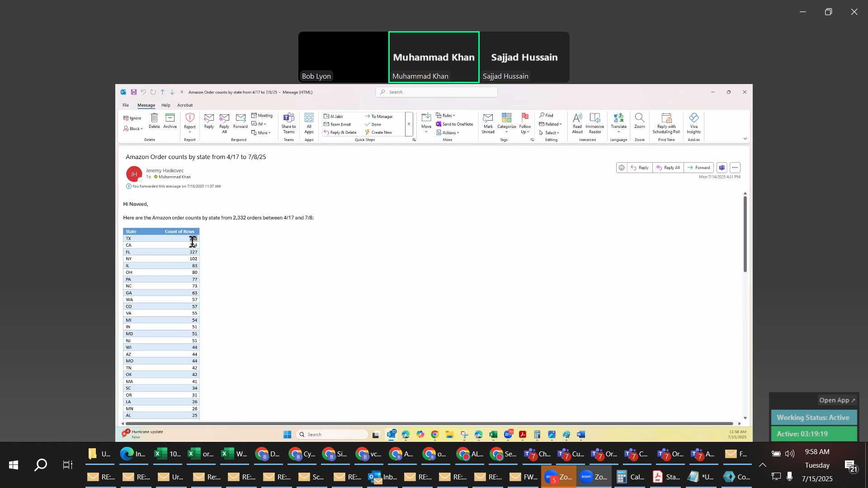Click the Al Jabir quick step
The width and height of the screenshot is (868, 488).
333,117
